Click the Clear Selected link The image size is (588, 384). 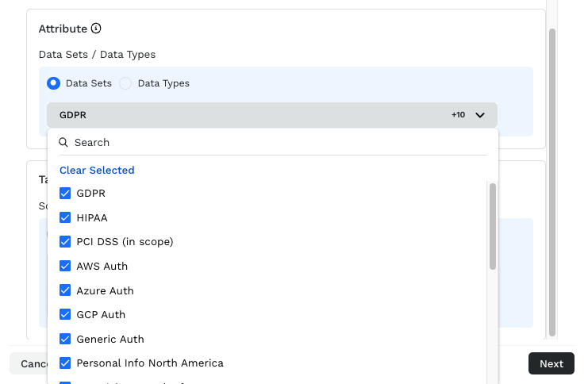point(97,171)
